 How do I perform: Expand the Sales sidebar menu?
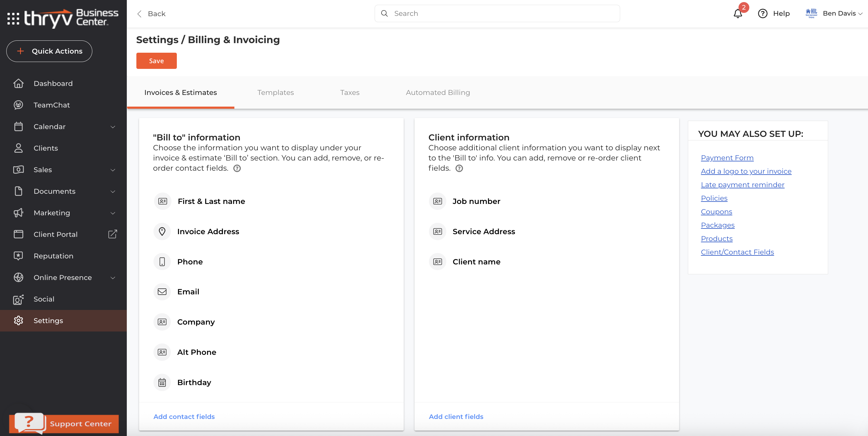pos(113,170)
